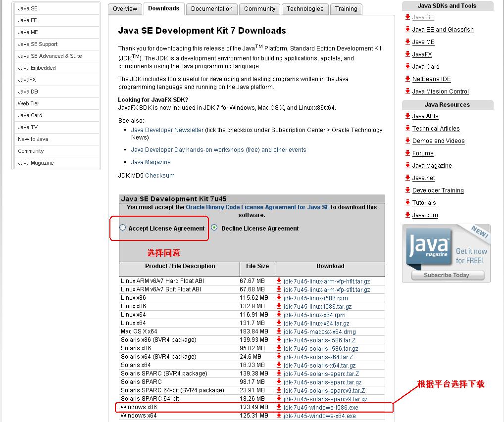Download jdk-7u45-solaris-x64.tar.Z file link
This screenshot has width=504, height=422.
pos(318,357)
